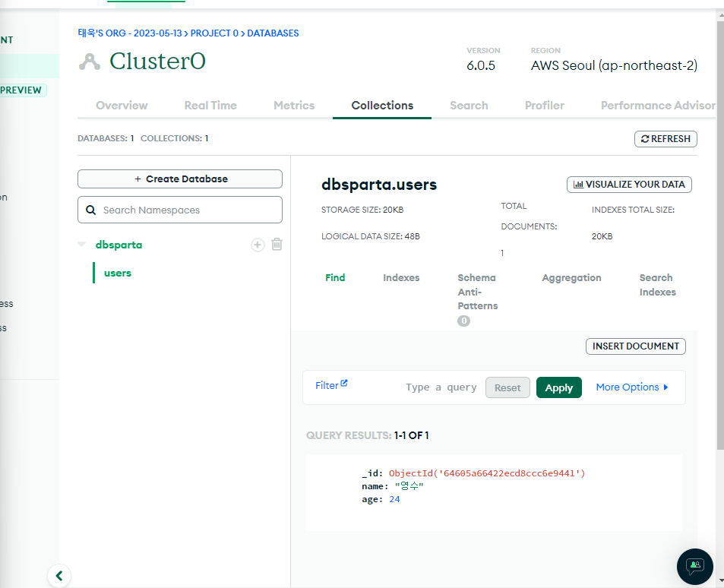The image size is (724, 588).
Task: Expand More Options in the query bar
Action: pos(631,387)
